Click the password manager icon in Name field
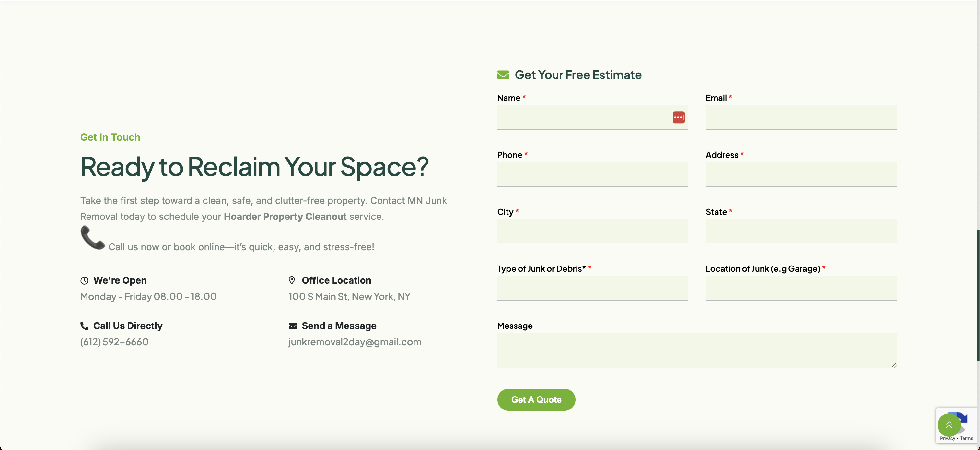The height and width of the screenshot is (450, 980). click(678, 117)
